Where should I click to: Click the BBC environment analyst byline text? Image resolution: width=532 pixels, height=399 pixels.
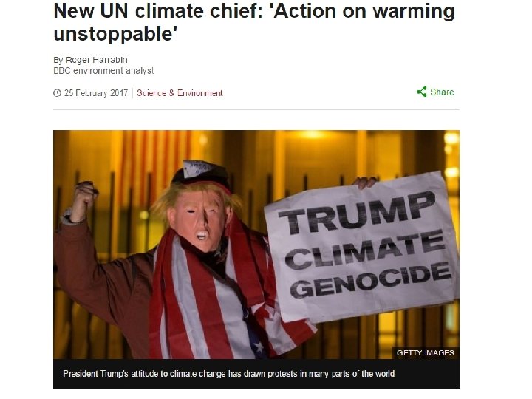pos(103,71)
